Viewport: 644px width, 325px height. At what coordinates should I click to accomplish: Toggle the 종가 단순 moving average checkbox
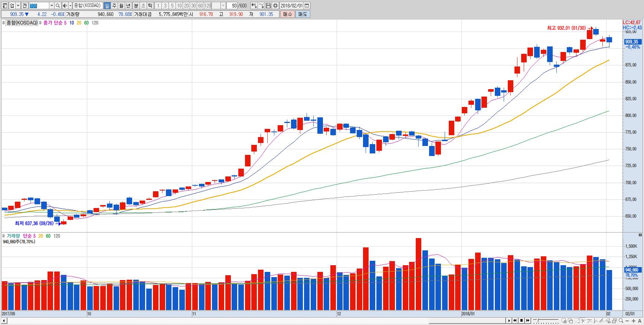tap(40, 23)
